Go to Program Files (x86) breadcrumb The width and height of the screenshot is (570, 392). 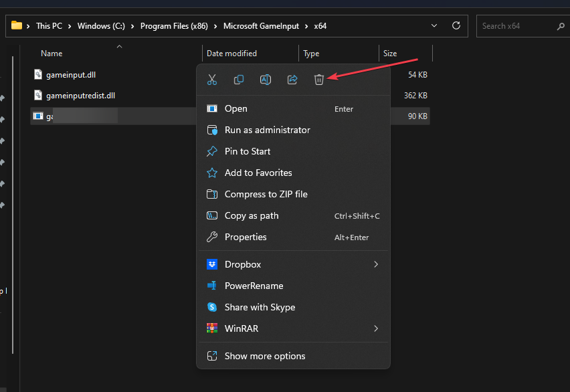pyautogui.click(x=174, y=26)
